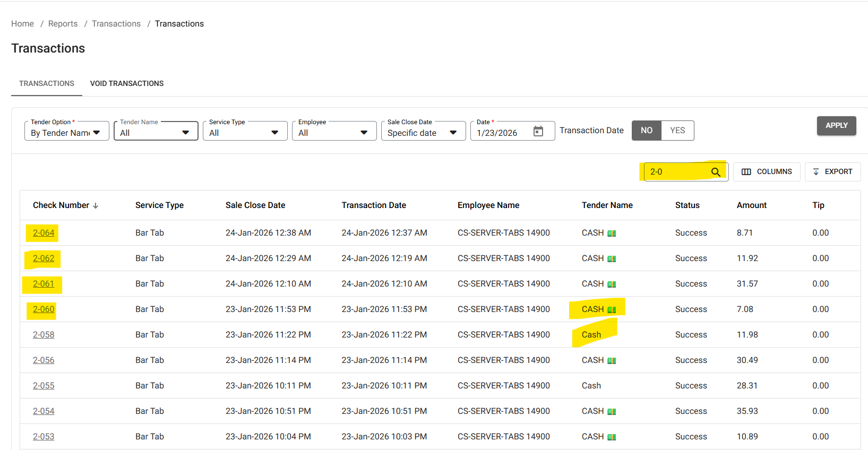Click the cash icon in the 2-053 row
Viewport: 868px width, 450px height.
click(x=612, y=437)
